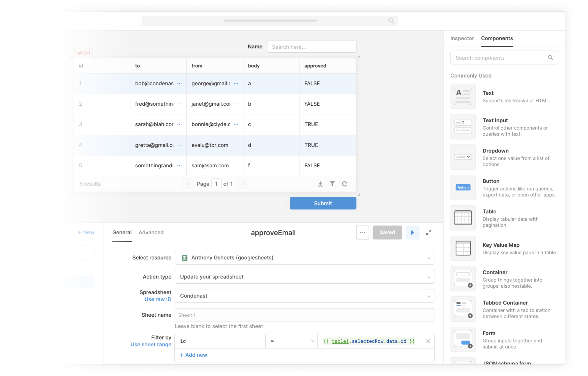This screenshot has width=588, height=376.
Task: Switch to the Inspector tab
Action: tap(462, 38)
